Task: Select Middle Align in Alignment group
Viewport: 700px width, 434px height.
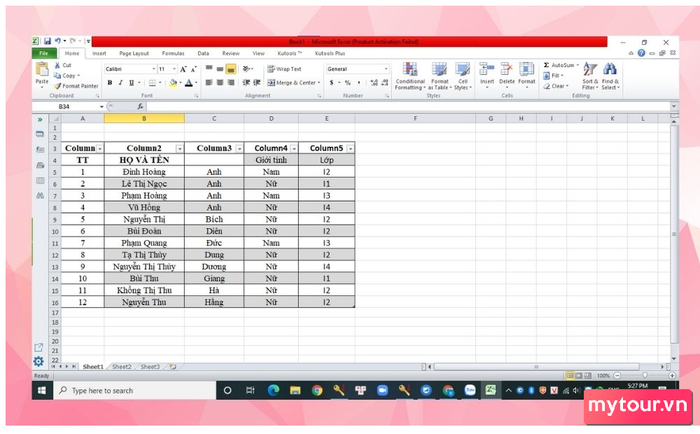Action: [x=220, y=69]
